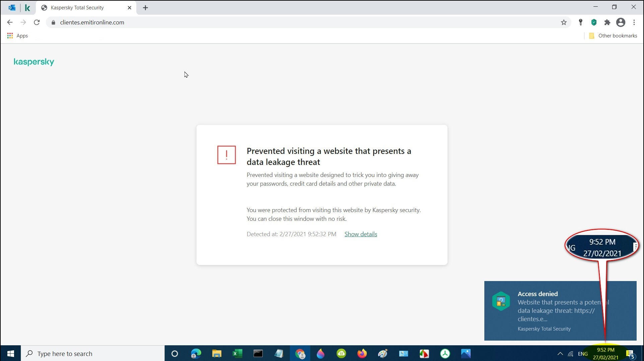The width and height of the screenshot is (644, 361).
Task: Close the Chrome window
Action: pyautogui.click(x=634, y=7)
